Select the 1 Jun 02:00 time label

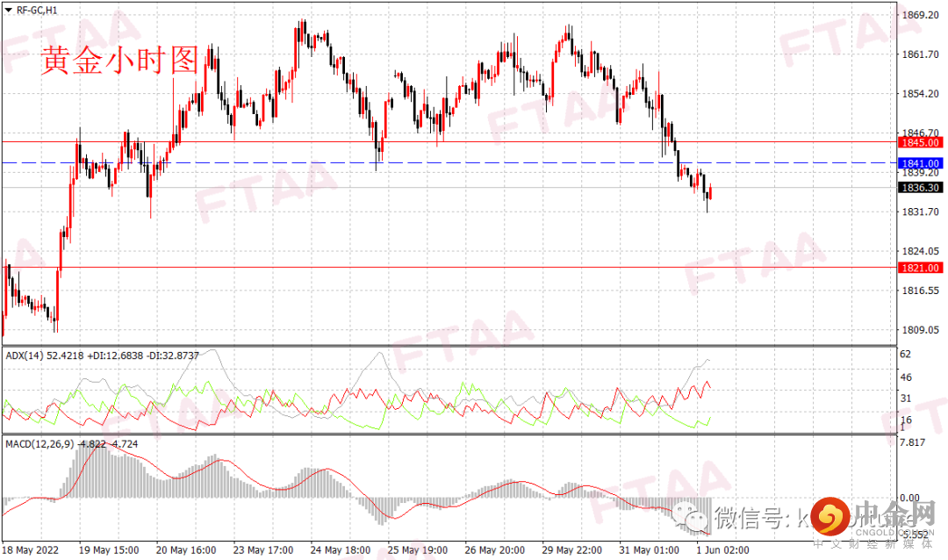point(722,550)
